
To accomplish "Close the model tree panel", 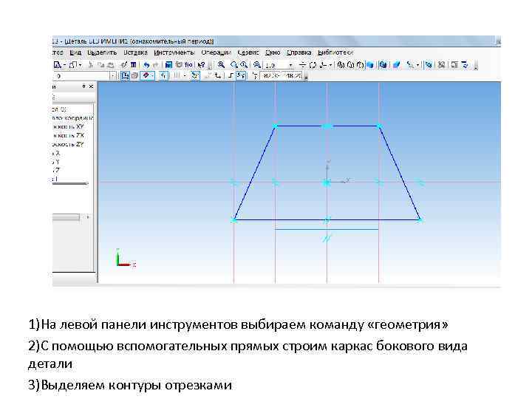I will tap(91, 86).
